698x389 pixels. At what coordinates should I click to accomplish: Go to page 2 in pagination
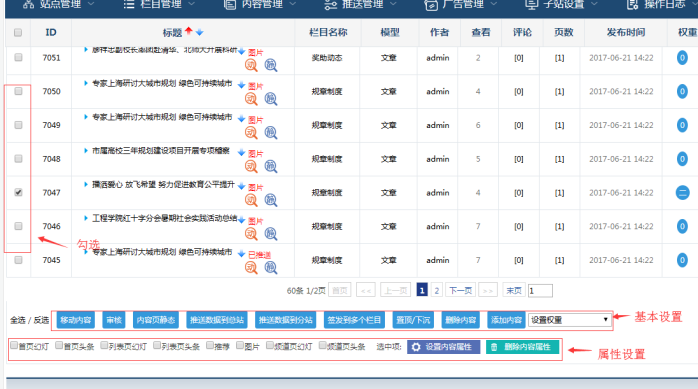tap(437, 291)
